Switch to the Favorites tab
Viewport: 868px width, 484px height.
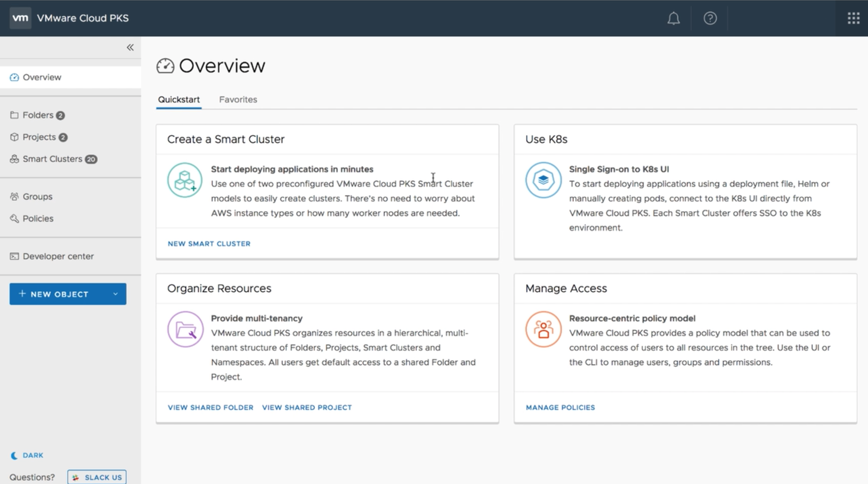(x=238, y=99)
